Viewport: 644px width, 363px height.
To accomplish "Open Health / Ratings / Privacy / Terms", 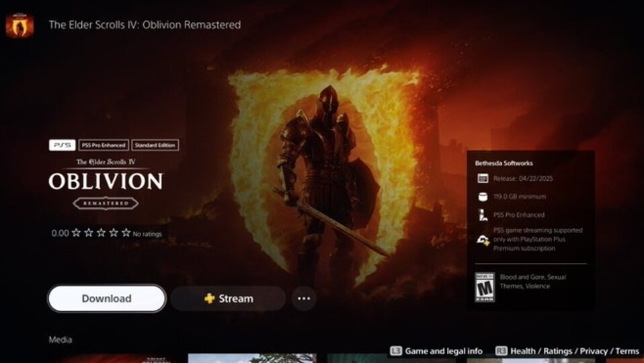I will tap(575, 351).
